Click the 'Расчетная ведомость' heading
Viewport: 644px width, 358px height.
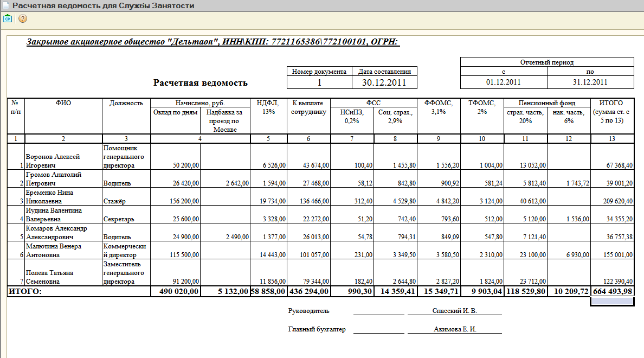coord(201,82)
